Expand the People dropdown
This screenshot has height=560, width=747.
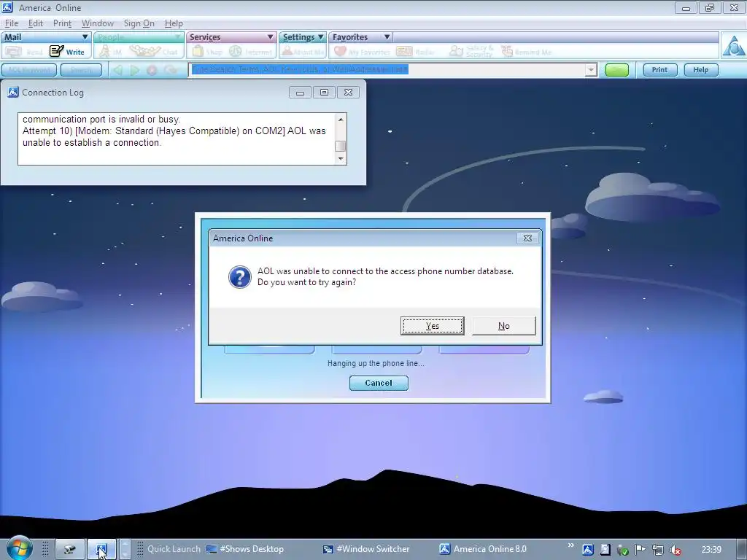pyautogui.click(x=178, y=37)
